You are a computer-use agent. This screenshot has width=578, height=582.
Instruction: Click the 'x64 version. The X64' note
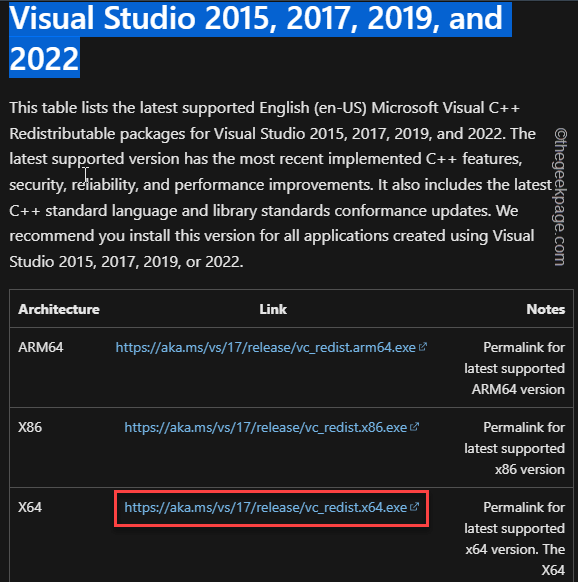click(x=515, y=559)
